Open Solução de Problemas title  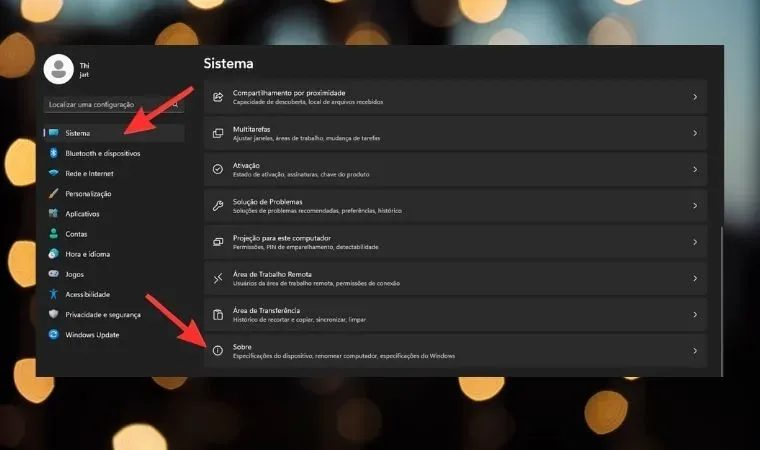pyautogui.click(x=268, y=201)
